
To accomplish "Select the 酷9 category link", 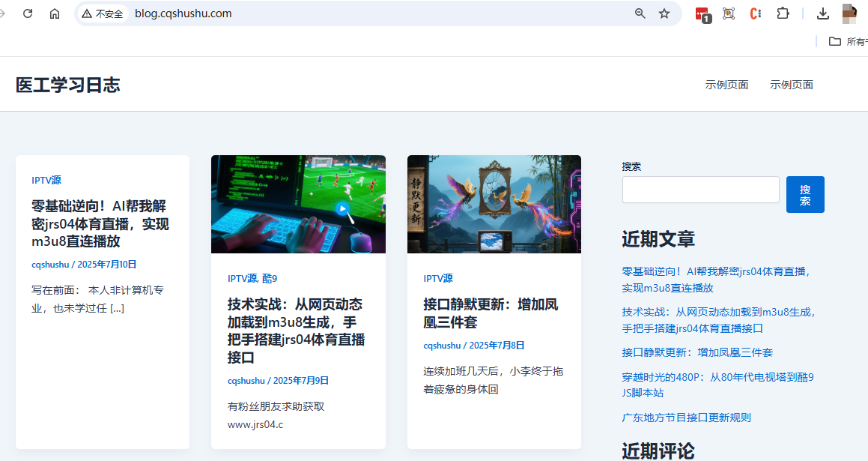I will coord(270,278).
